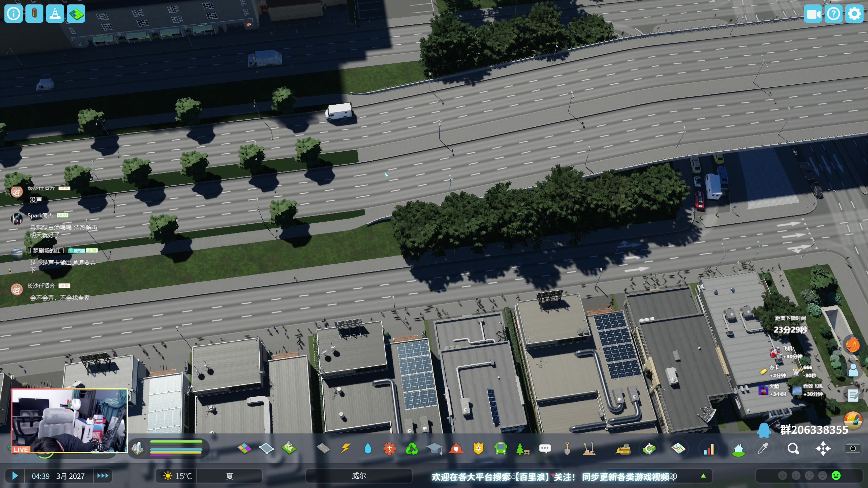Screen dimensions: 868x488
Task: Open the Parks & Recreation tree menu
Action: click(x=522, y=449)
